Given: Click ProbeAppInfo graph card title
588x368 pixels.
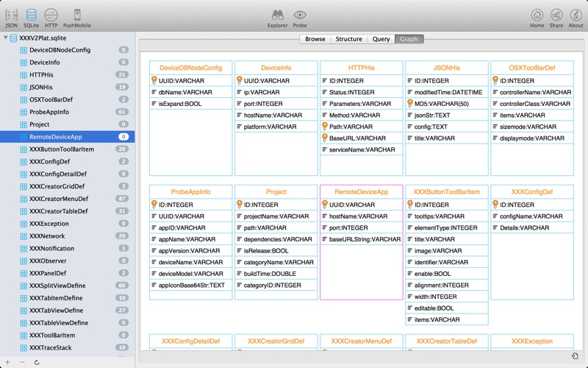Looking at the screenshot, I should 191,192.
